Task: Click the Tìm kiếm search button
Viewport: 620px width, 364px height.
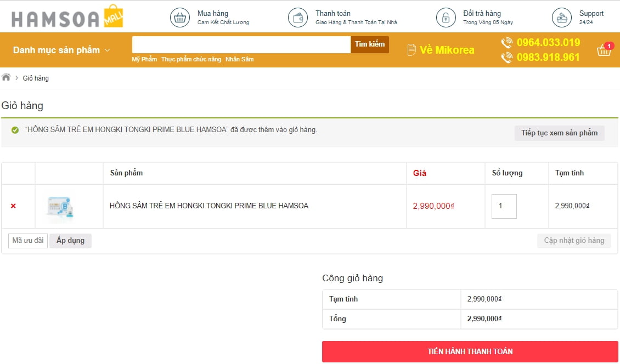Action: click(370, 44)
